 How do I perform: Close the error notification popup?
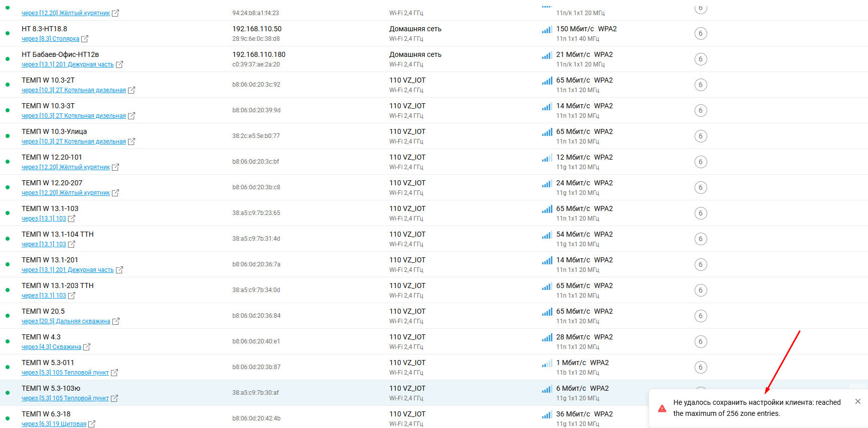858,401
